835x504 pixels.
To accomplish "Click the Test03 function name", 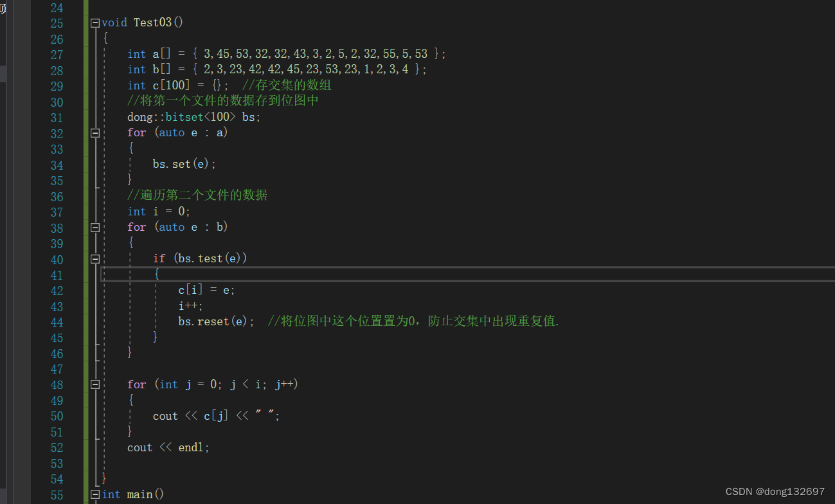I will pyautogui.click(x=152, y=22).
